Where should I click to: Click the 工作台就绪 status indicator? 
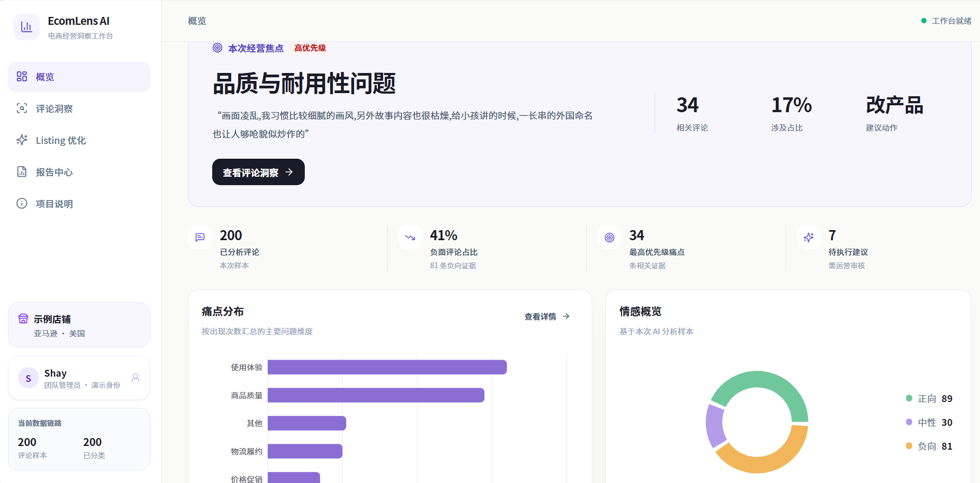946,21
